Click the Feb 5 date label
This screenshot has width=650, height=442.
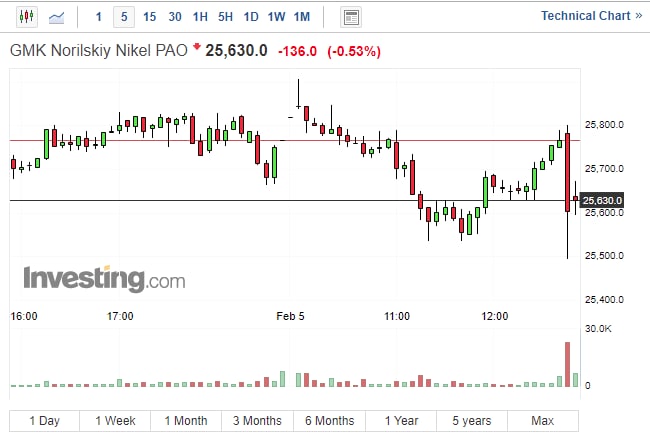click(x=290, y=316)
